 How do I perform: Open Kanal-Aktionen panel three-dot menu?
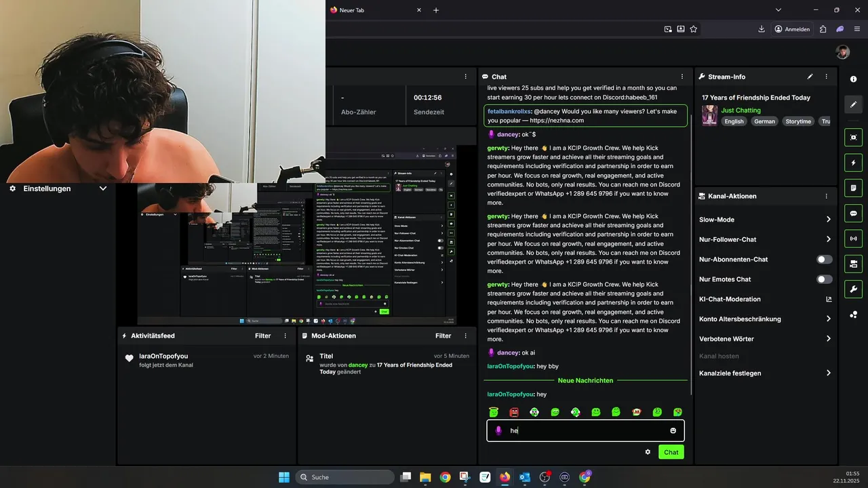click(826, 196)
